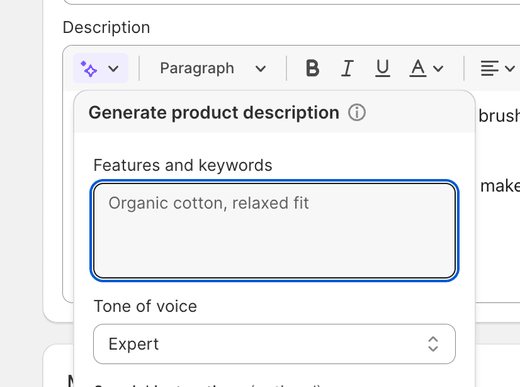The image size is (520, 387).
Task: Click the Tone of voice label
Action: tap(145, 306)
